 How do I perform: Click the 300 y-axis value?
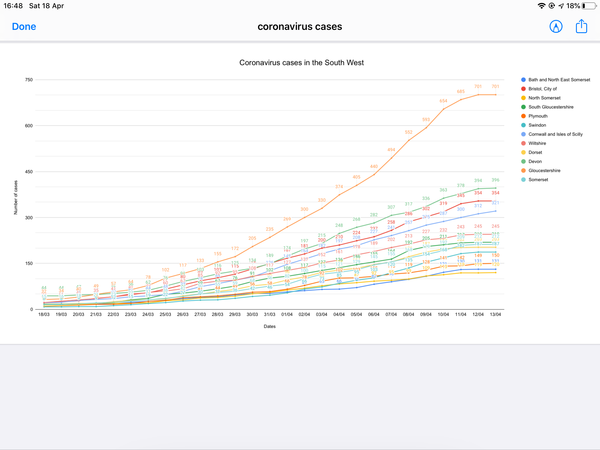pyautogui.click(x=29, y=217)
